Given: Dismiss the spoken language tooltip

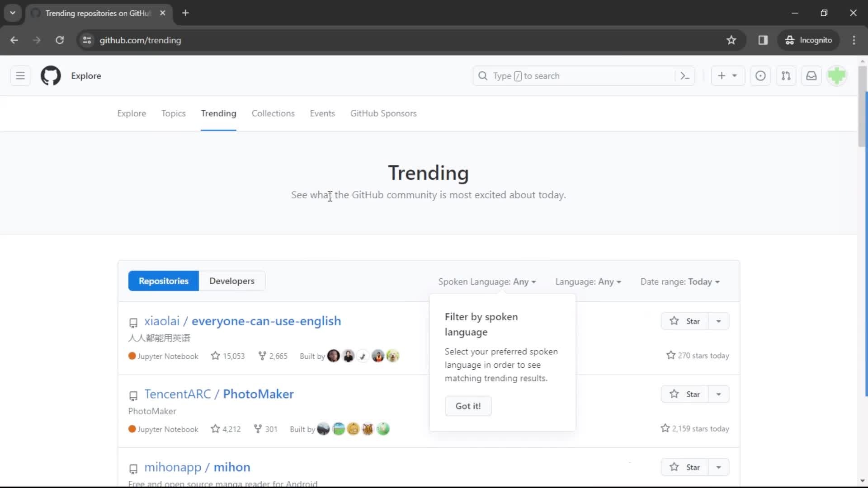Looking at the screenshot, I should tap(467, 406).
